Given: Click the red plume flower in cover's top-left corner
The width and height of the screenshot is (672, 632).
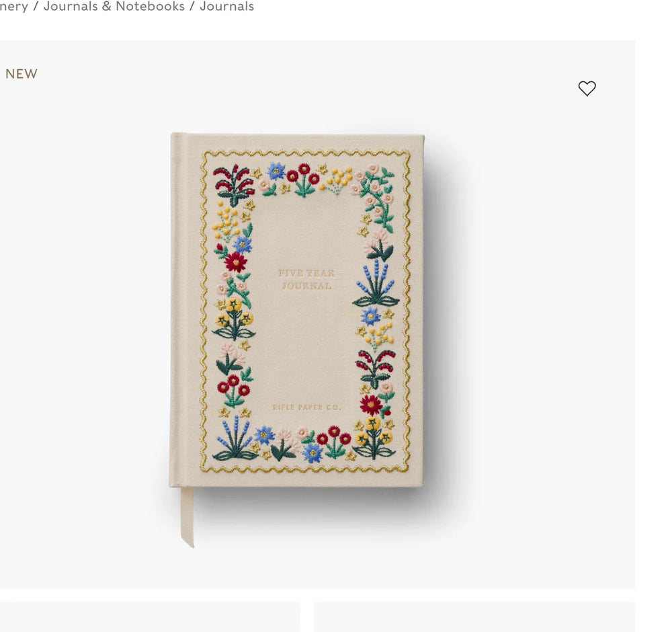Looking at the screenshot, I should pyautogui.click(x=232, y=185).
